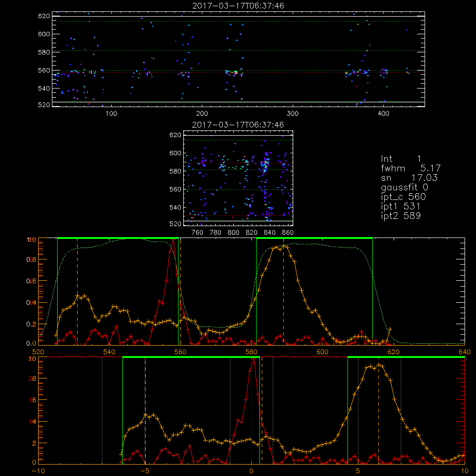Screen dimensions: 476x476
Task: Click the tall red peak near 558 in the third plot
Action: [x=173, y=240]
